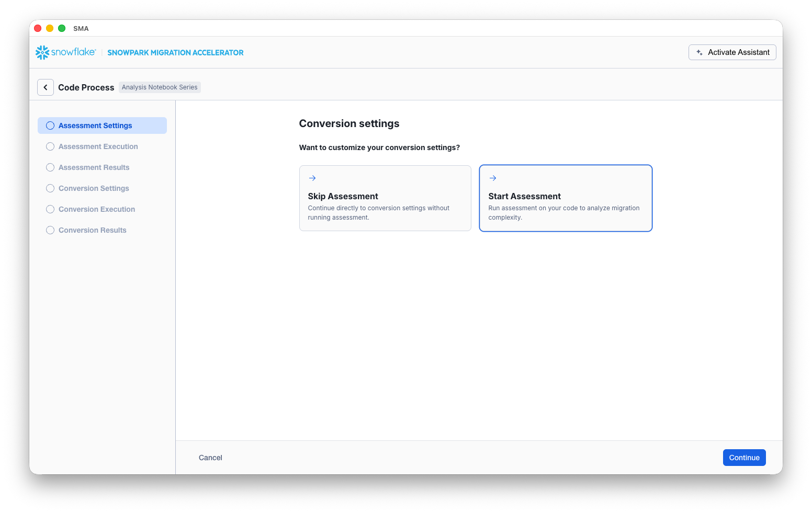Click the green macOS fullscreen window button

[x=62, y=28]
